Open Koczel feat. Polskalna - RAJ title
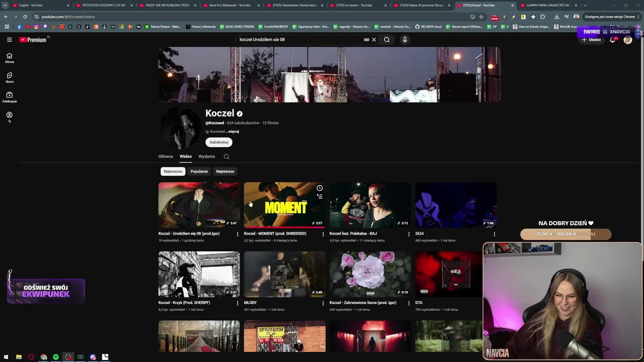 coord(353,234)
